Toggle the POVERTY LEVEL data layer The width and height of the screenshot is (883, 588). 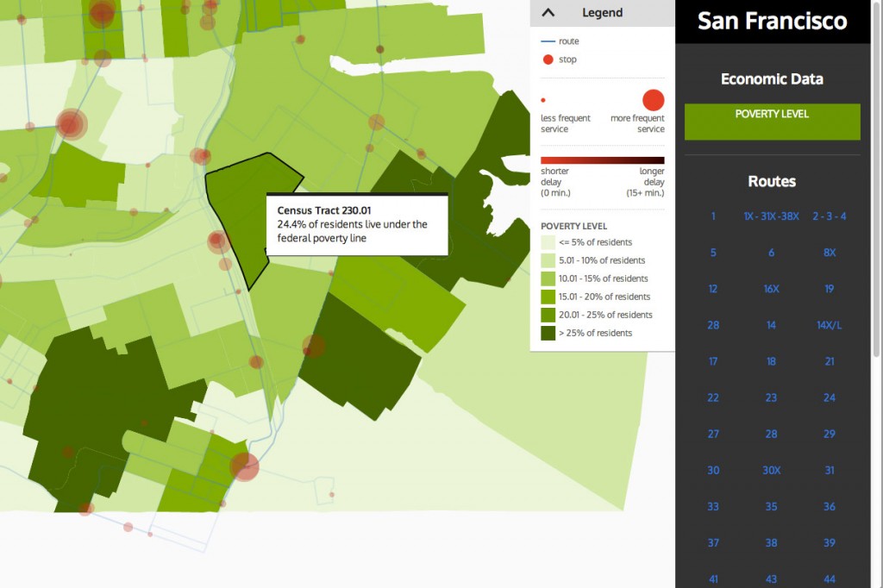coord(772,121)
